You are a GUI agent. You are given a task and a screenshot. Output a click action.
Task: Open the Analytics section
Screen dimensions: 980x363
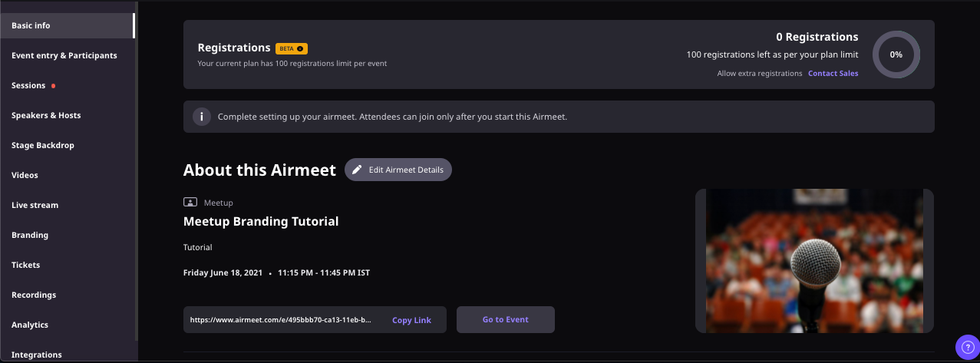tap(30, 325)
